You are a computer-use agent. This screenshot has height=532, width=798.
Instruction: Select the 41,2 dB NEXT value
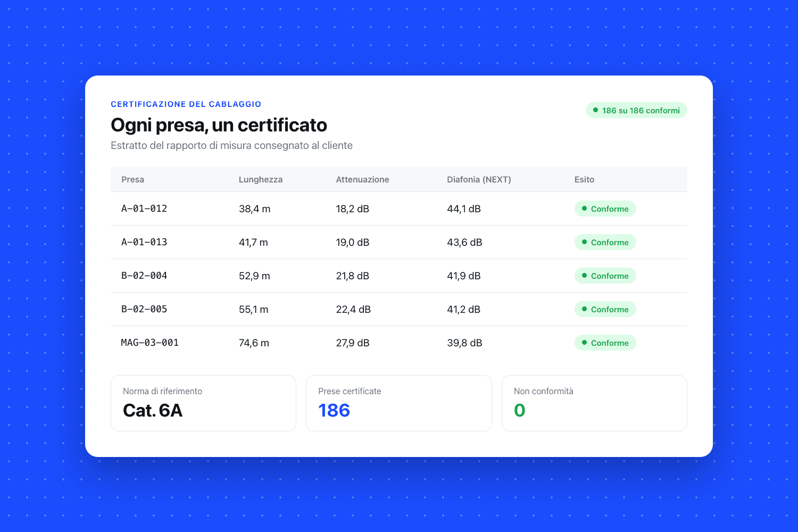[x=463, y=309]
